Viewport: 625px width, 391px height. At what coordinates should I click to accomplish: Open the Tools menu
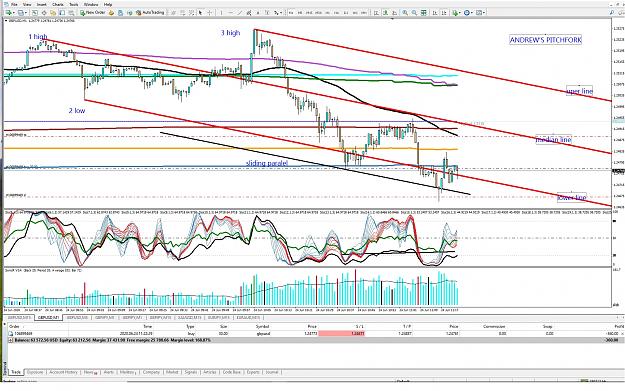(x=74, y=4)
